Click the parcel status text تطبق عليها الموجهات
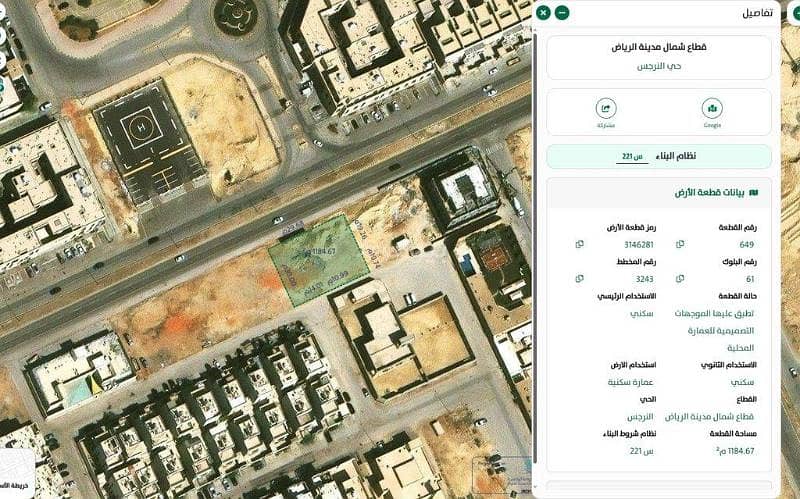This screenshot has height=499, width=800. [x=714, y=313]
